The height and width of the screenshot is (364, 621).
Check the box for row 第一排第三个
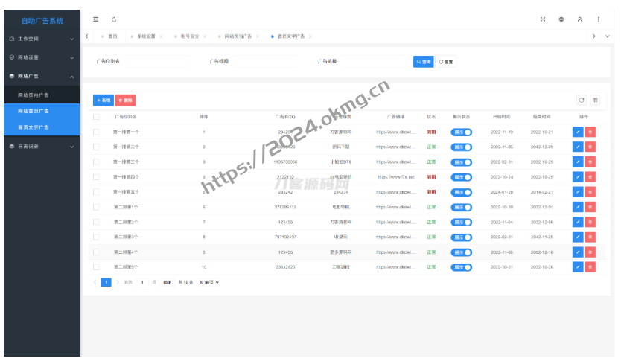tap(96, 162)
